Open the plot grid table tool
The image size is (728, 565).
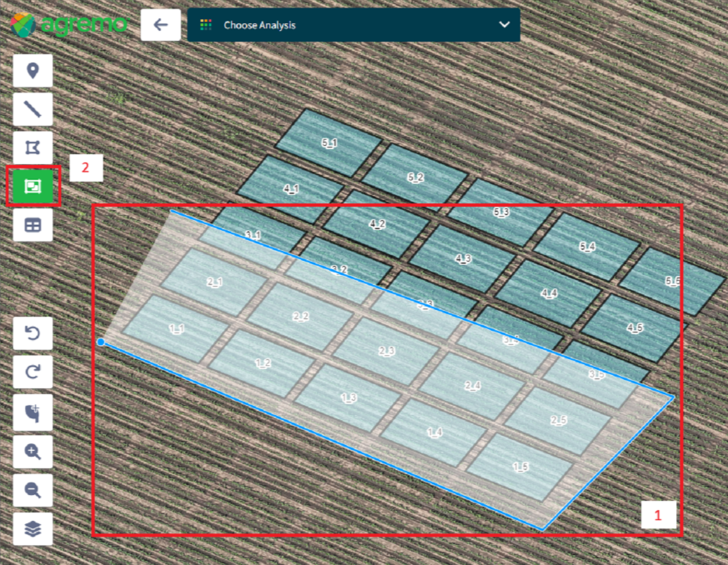click(33, 225)
